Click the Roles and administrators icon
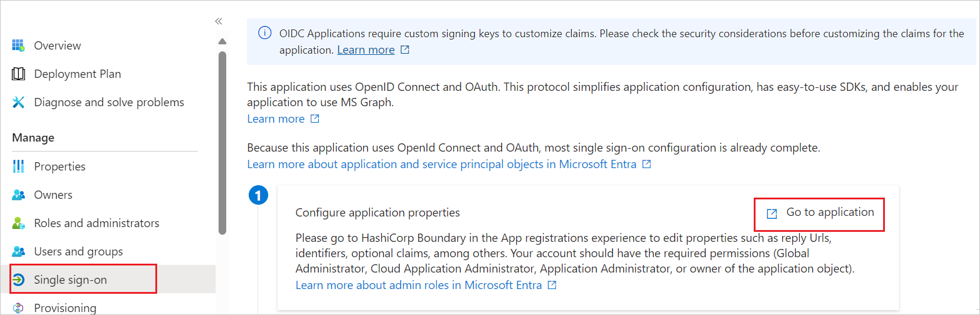The height and width of the screenshot is (315, 980). point(18,223)
